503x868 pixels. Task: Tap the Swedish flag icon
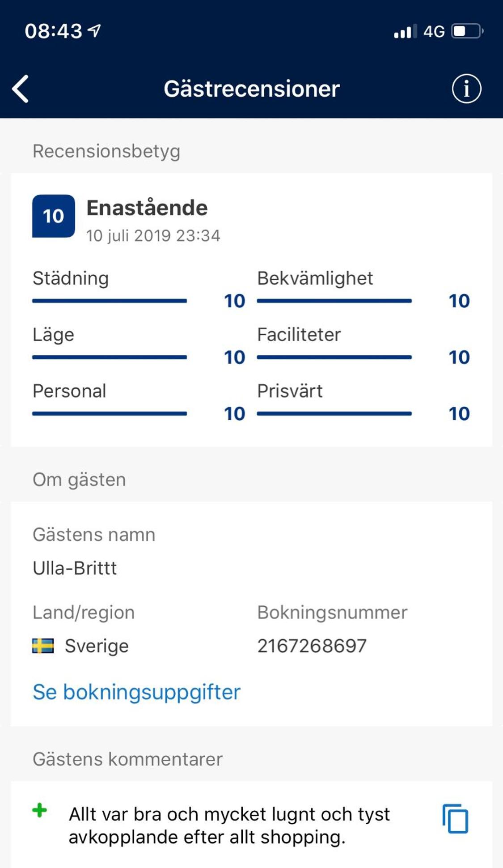[43, 646]
